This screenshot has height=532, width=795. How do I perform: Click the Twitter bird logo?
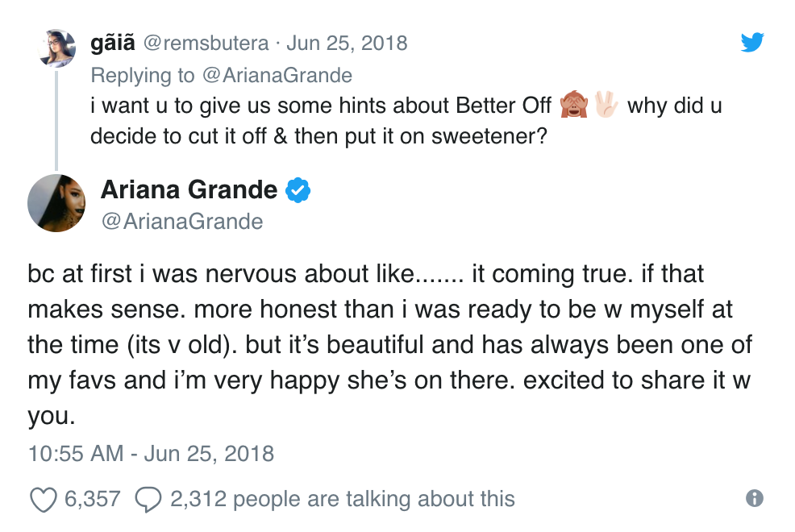click(x=751, y=42)
